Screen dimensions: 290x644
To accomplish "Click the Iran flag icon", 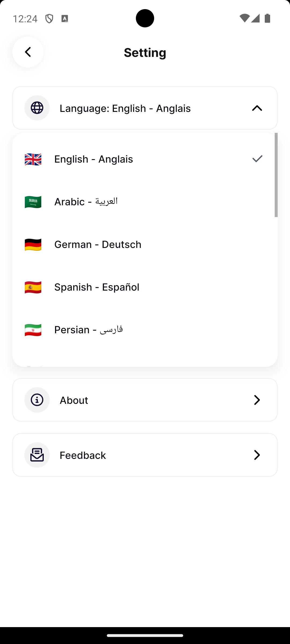I will (33, 330).
